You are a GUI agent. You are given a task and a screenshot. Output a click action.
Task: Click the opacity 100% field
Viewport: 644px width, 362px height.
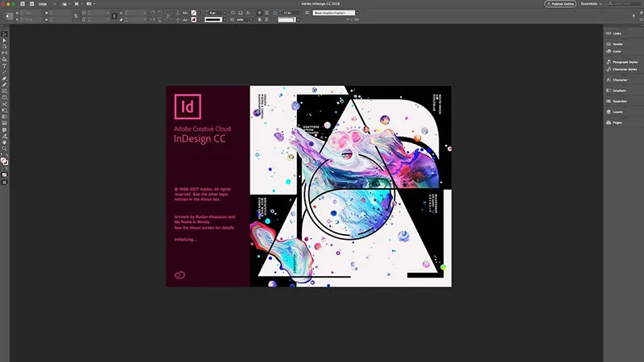(243, 19)
